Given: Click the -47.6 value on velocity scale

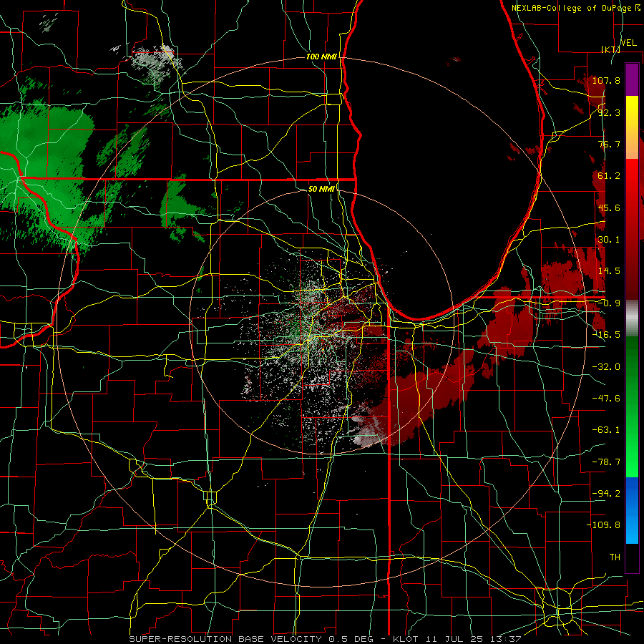Looking at the screenshot, I should point(606,399).
